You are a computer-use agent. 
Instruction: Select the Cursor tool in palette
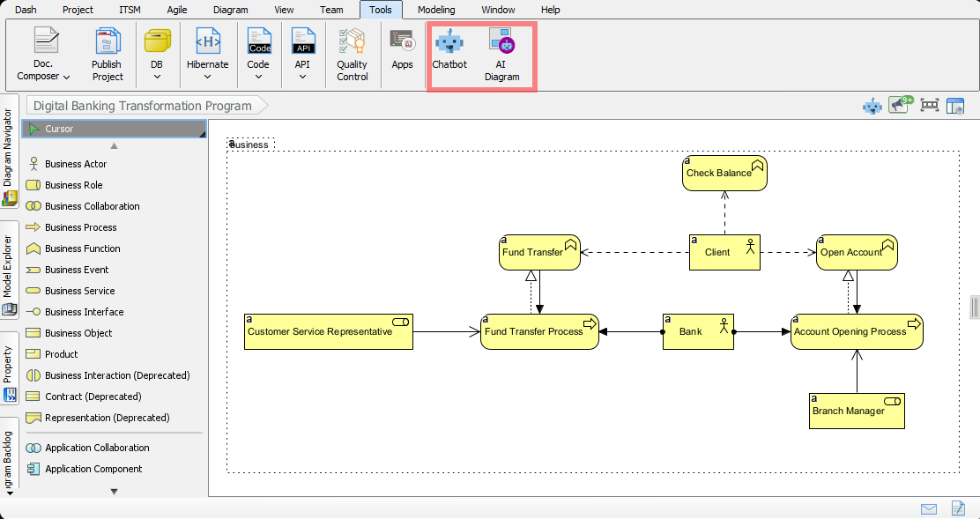[59, 129]
